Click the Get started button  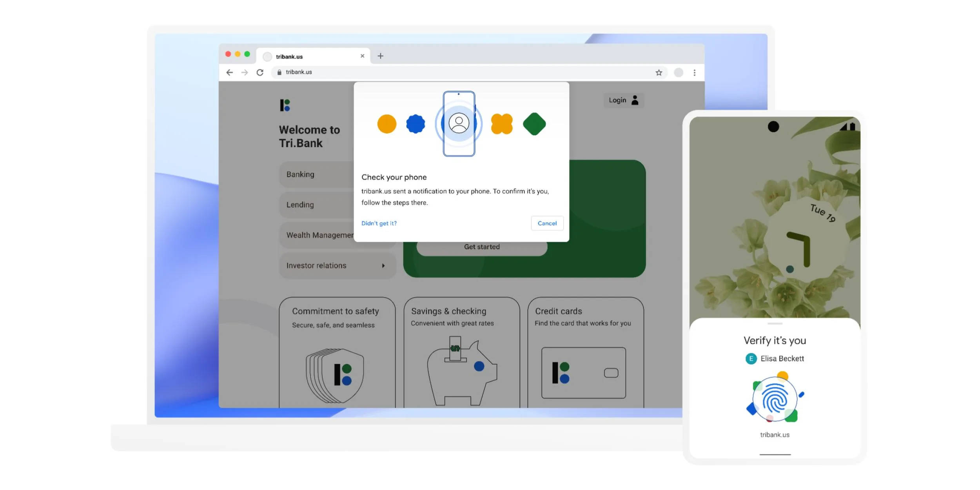[x=481, y=246]
